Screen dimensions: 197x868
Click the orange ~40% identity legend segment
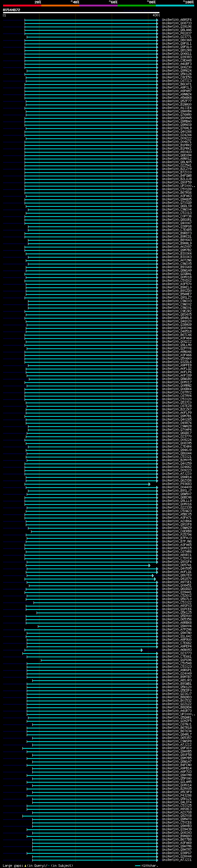[60, 6]
